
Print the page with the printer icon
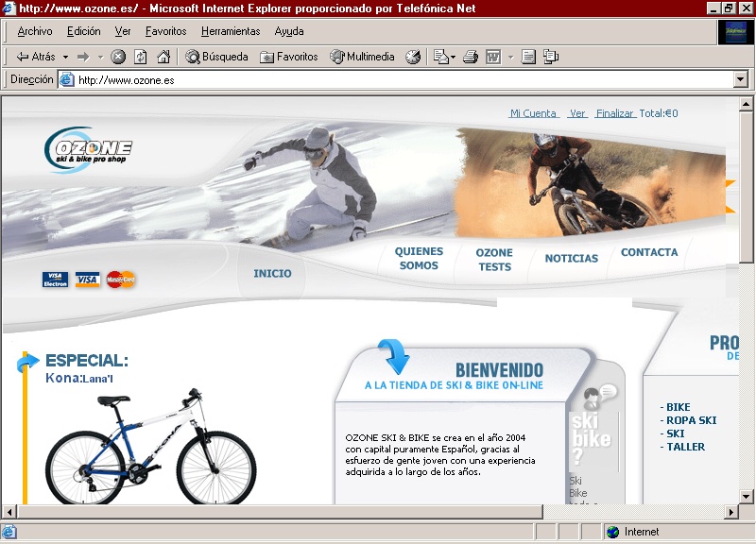(470, 57)
